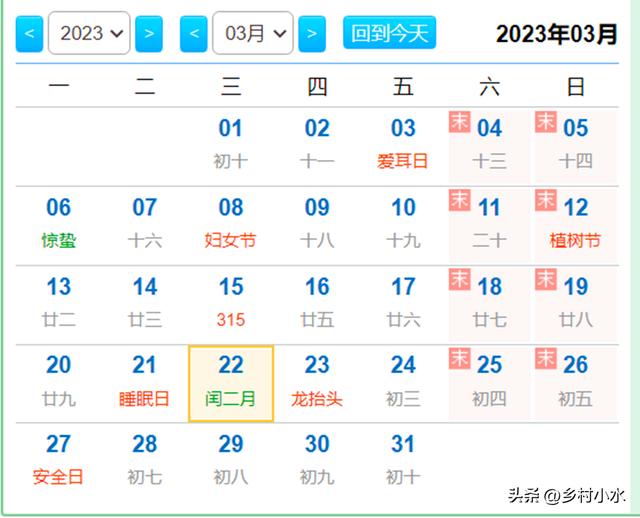This screenshot has height=518, width=640.
Task: Choose March 06 惊蛰 date
Action: (x=59, y=224)
